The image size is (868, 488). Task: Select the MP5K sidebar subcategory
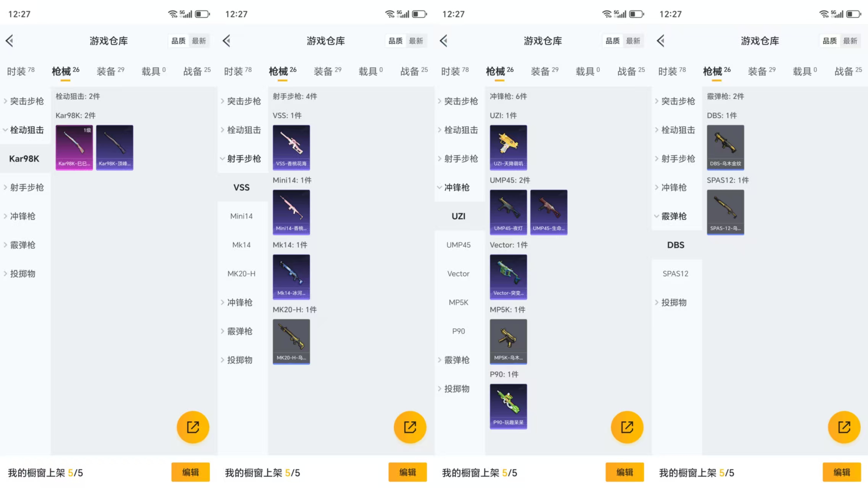point(458,302)
